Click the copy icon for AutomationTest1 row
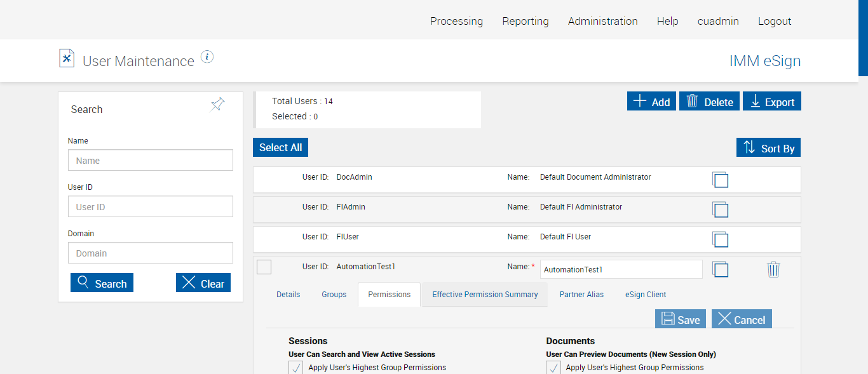 tap(720, 269)
